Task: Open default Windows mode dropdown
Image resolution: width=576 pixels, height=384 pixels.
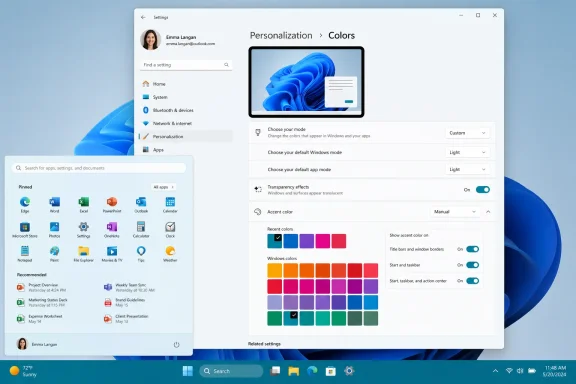Action: click(x=467, y=152)
